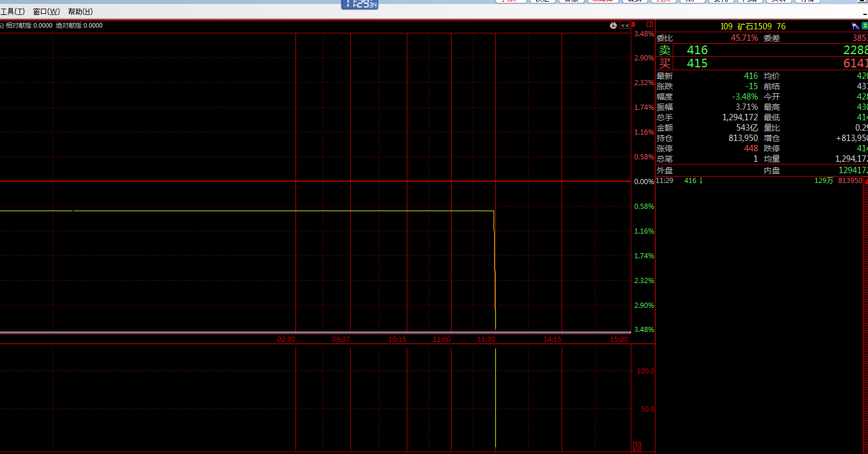This screenshot has height=454, width=868.
Task: Click the pie-clock icon above the chart
Action: (614, 25)
